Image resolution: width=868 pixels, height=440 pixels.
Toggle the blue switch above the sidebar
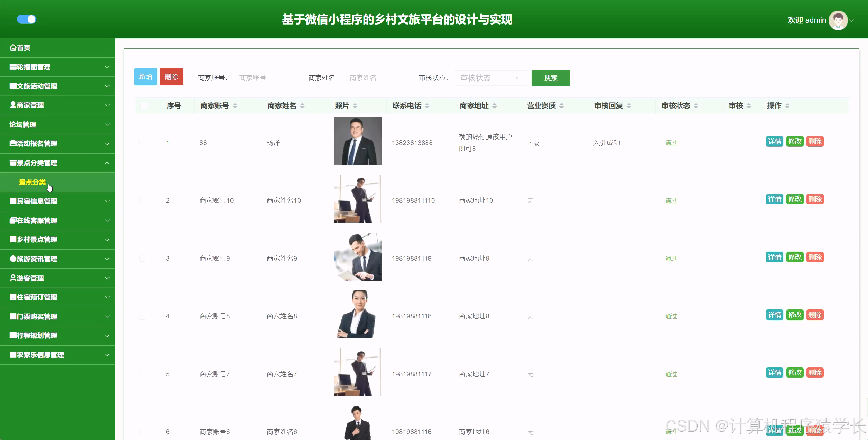pyautogui.click(x=27, y=19)
